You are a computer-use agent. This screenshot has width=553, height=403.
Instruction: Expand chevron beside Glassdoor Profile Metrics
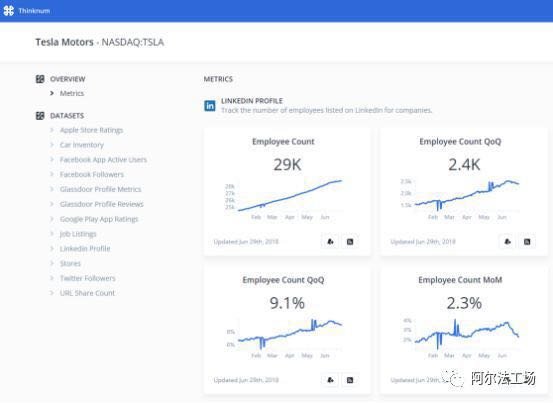click(x=52, y=189)
